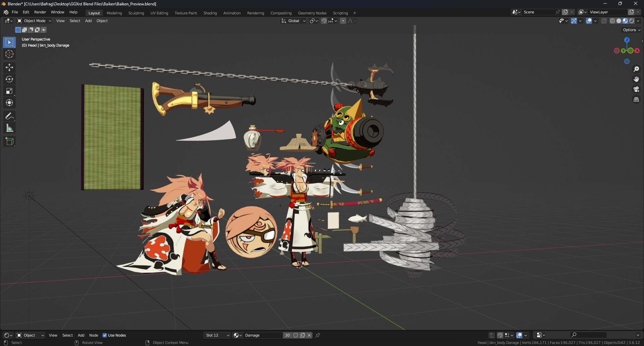Select the Scale tool

(9, 91)
